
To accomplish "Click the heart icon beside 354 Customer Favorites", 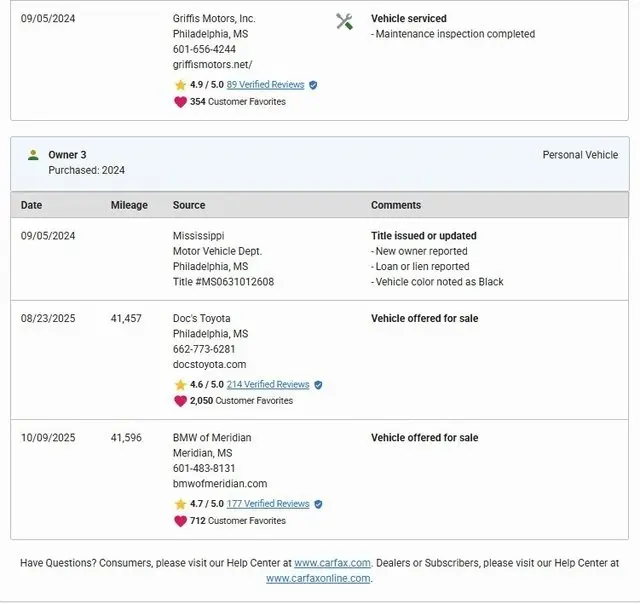I will coord(180,101).
